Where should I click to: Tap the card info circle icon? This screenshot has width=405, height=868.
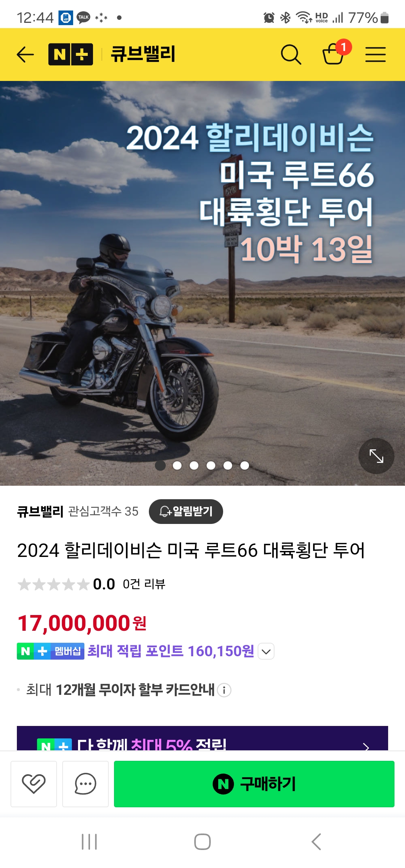point(224,690)
